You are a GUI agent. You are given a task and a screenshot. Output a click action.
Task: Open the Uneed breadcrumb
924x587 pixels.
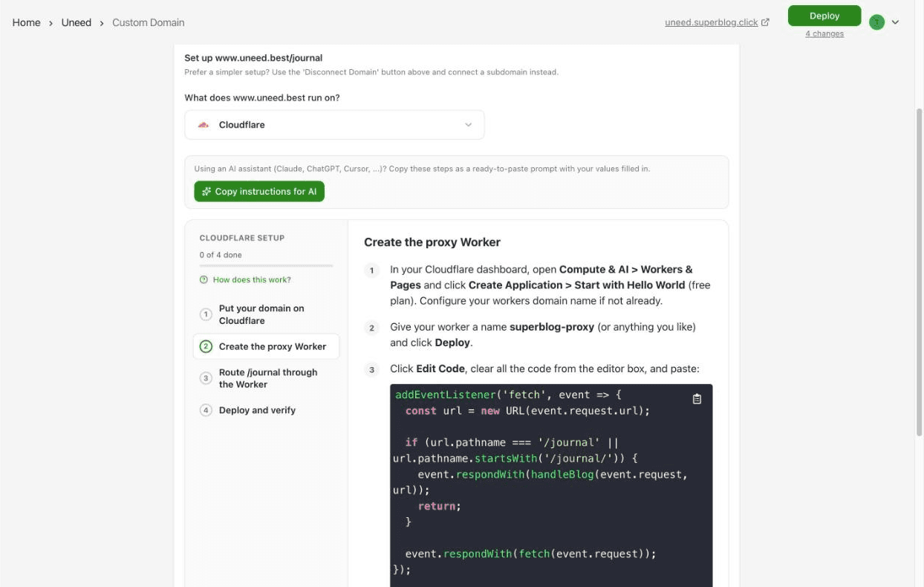77,22
